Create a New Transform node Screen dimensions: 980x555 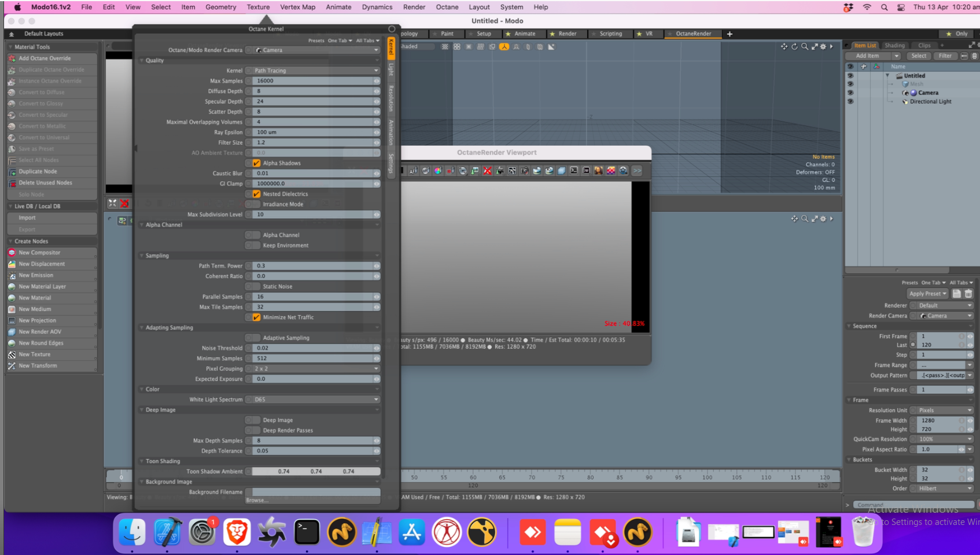pos(51,366)
